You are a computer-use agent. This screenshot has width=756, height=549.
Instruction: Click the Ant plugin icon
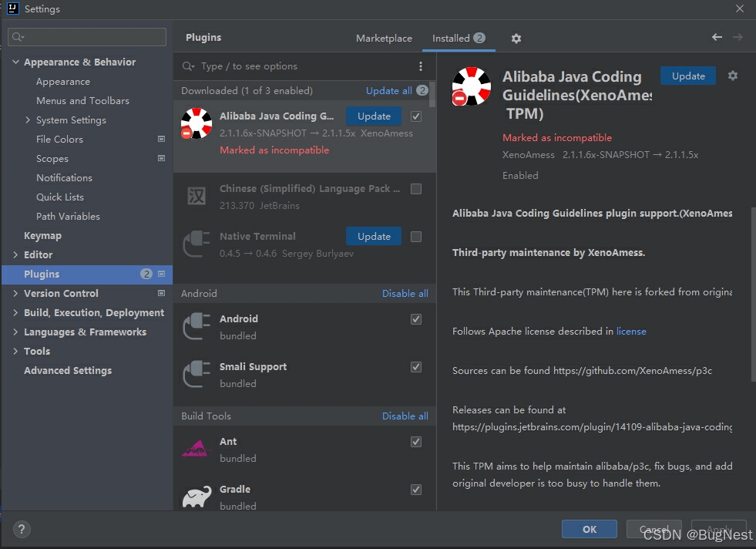pyautogui.click(x=195, y=449)
